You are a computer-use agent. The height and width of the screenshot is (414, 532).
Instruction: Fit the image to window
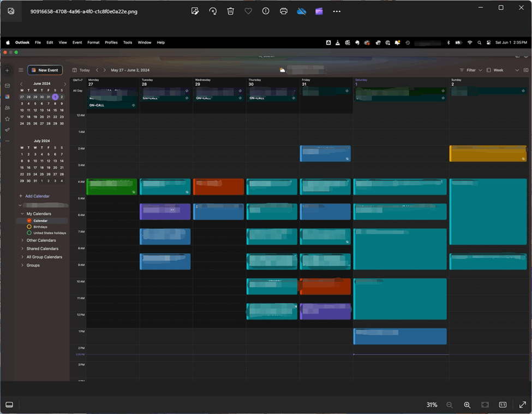485,405
